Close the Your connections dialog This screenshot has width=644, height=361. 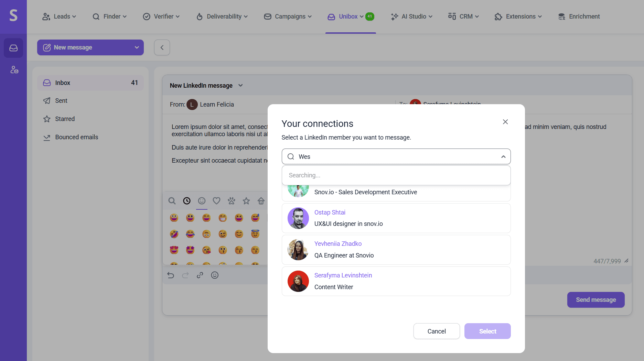[505, 122]
